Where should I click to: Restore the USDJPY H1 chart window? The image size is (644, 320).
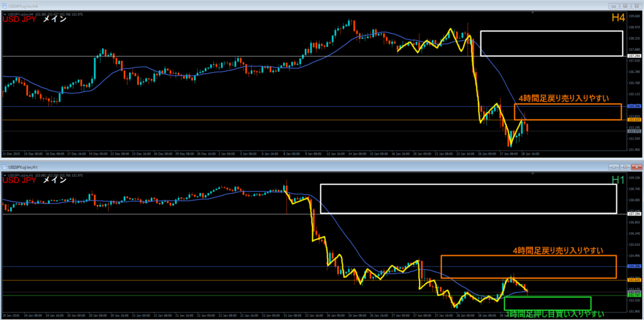coord(625,167)
